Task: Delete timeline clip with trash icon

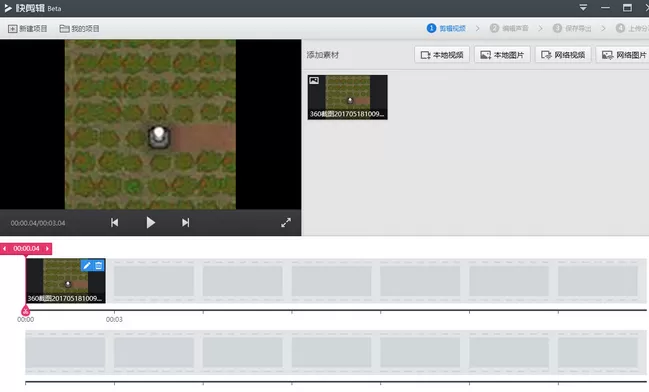Action: (99, 266)
